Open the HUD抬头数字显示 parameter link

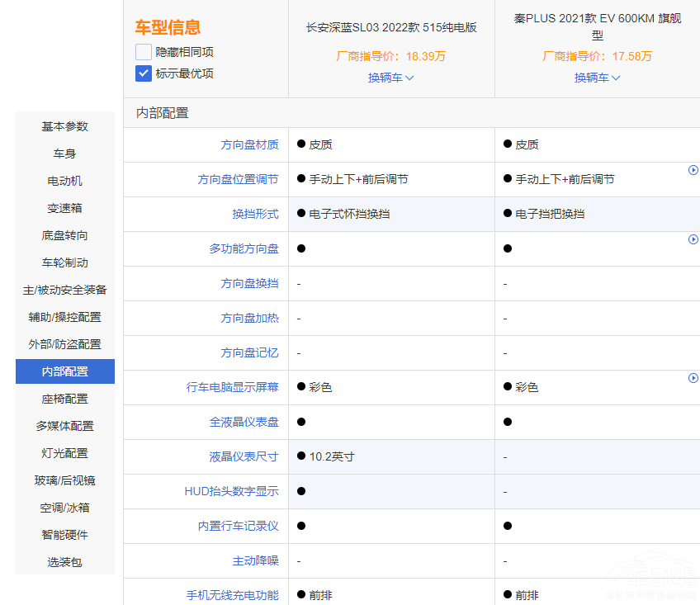click(x=231, y=491)
